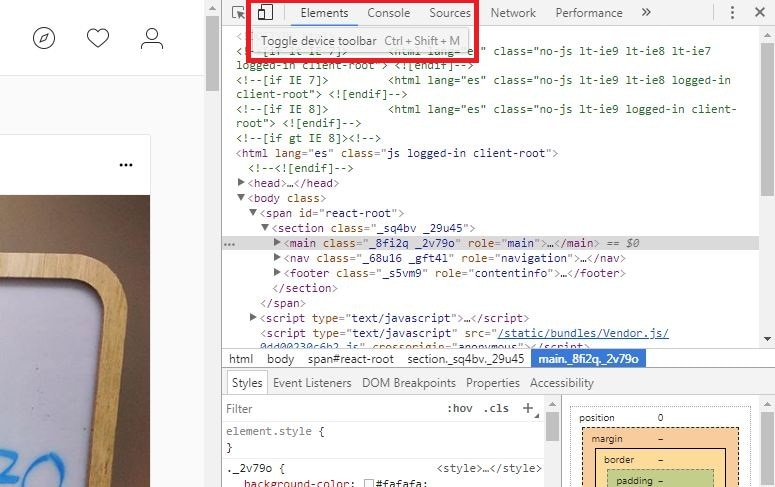Select body in the breadcrumb bar
775x487 pixels.
[280, 359]
